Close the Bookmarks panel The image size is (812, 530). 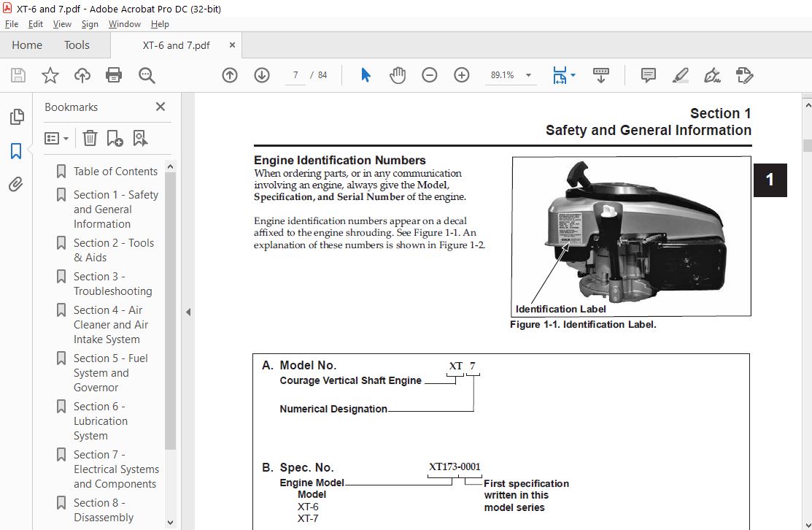coord(161,107)
